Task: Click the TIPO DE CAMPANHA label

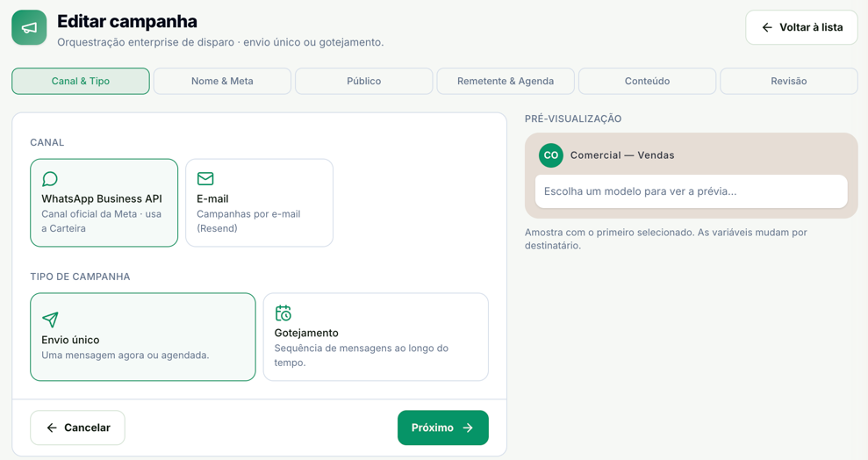Action: tap(80, 277)
